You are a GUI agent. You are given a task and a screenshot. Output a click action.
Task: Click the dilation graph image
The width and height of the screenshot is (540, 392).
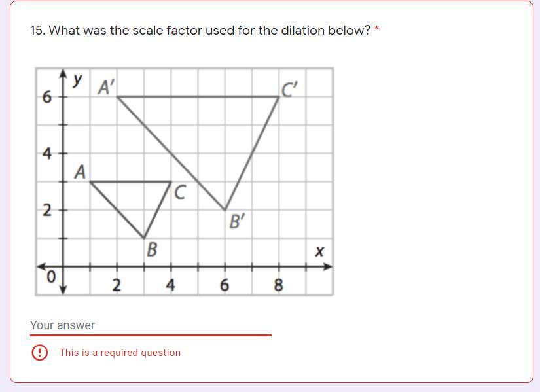point(184,181)
